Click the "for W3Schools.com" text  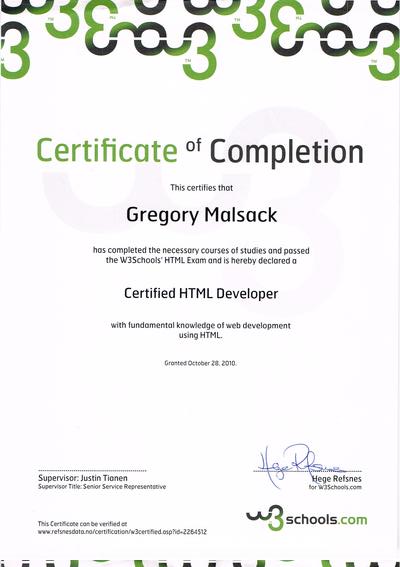coord(335,487)
